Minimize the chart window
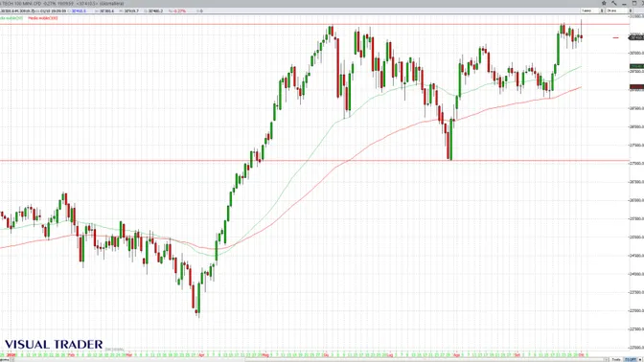Viewport: 644px width, 362px height. pos(624,3)
